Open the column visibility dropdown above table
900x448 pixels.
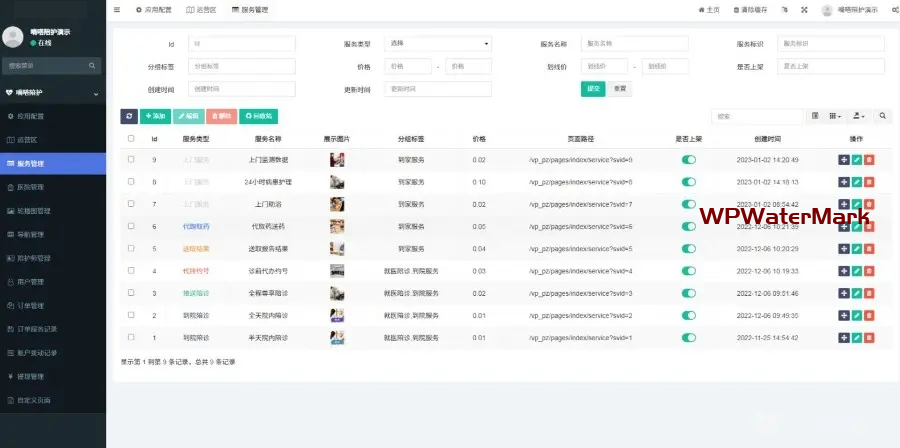[x=835, y=117]
